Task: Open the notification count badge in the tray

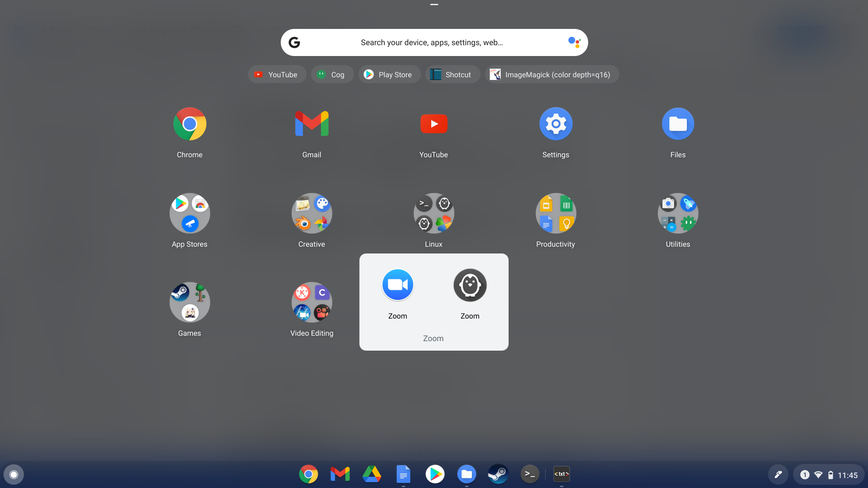Action: coord(805,475)
